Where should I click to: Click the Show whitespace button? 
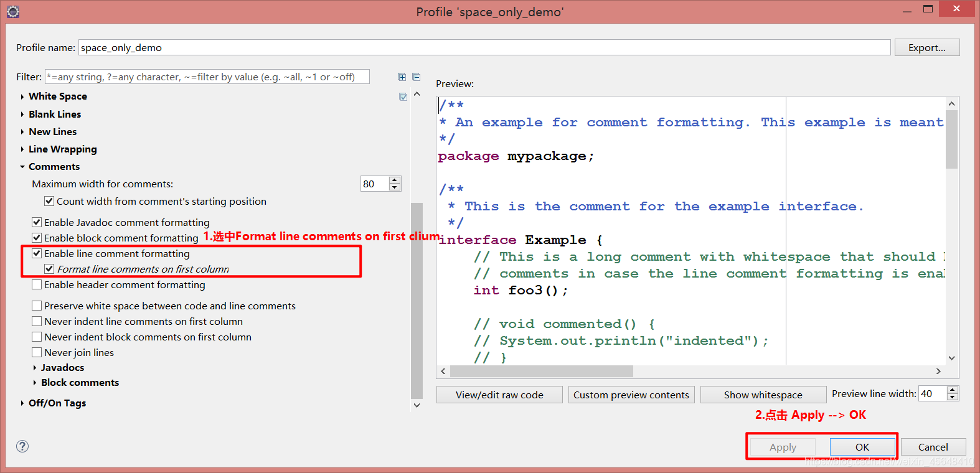[x=763, y=395]
